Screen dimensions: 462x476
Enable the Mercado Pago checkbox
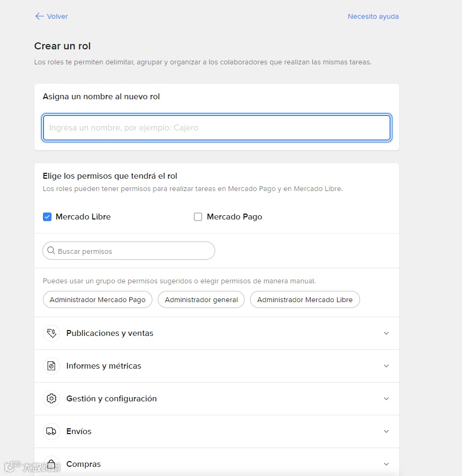[198, 217]
